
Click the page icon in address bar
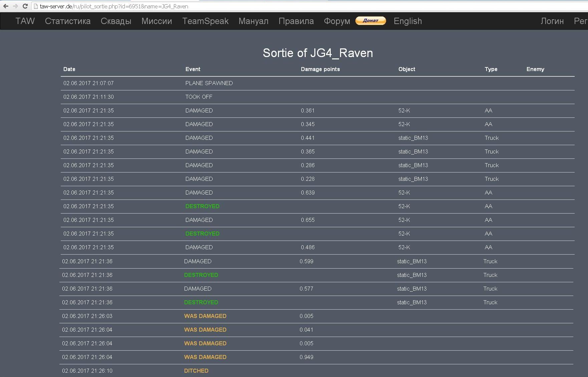click(36, 6)
